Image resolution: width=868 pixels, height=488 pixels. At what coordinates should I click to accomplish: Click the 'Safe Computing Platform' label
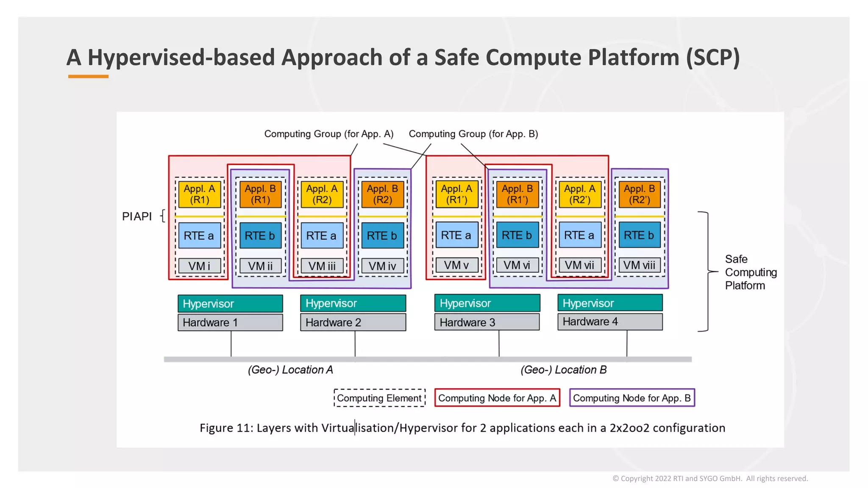click(x=751, y=272)
